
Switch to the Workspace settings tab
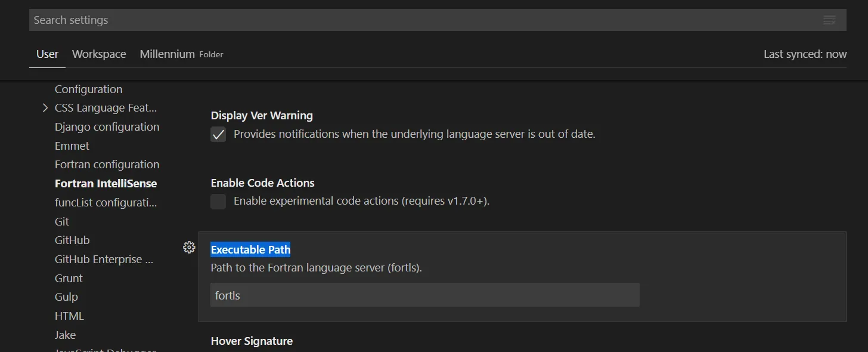[x=99, y=54]
